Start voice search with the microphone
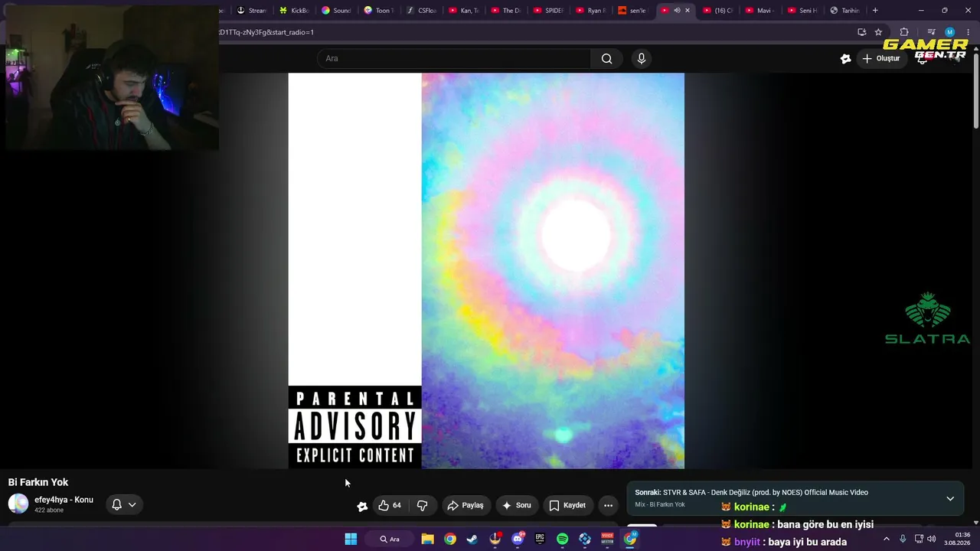This screenshot has width=980, height=551. pos(642,59)
